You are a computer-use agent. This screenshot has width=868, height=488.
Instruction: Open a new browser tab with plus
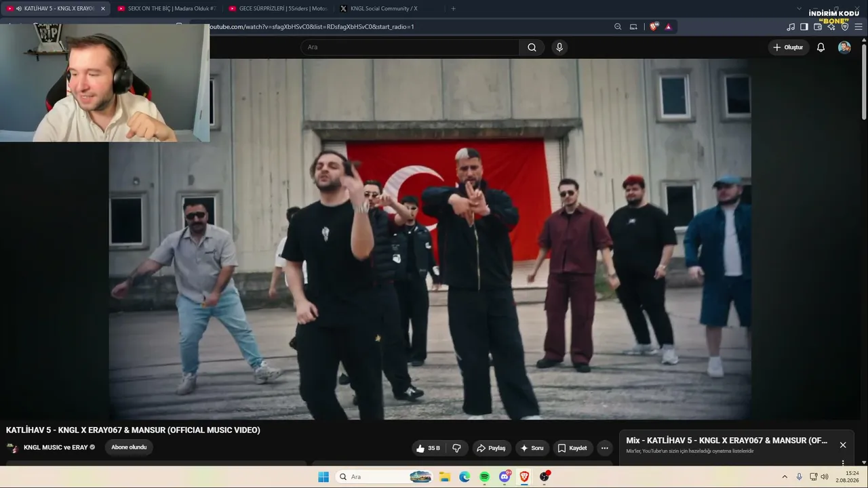point(453,9)
